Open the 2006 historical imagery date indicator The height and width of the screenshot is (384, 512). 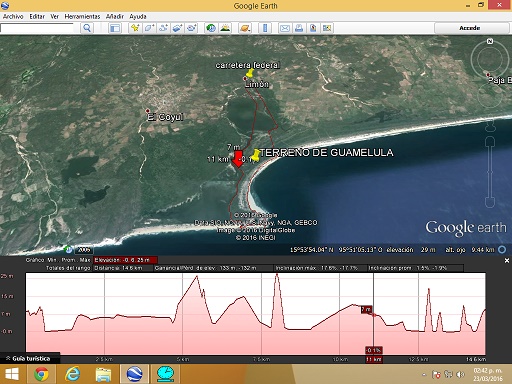click(x=84, y=250)
